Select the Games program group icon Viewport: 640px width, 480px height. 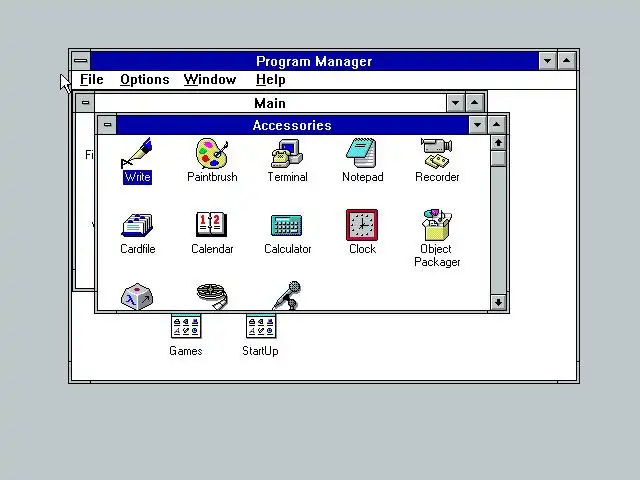[x=186, y=327]
